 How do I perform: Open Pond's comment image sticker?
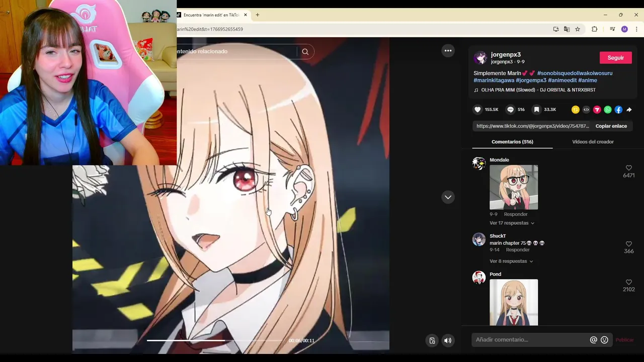coord(514,302)
